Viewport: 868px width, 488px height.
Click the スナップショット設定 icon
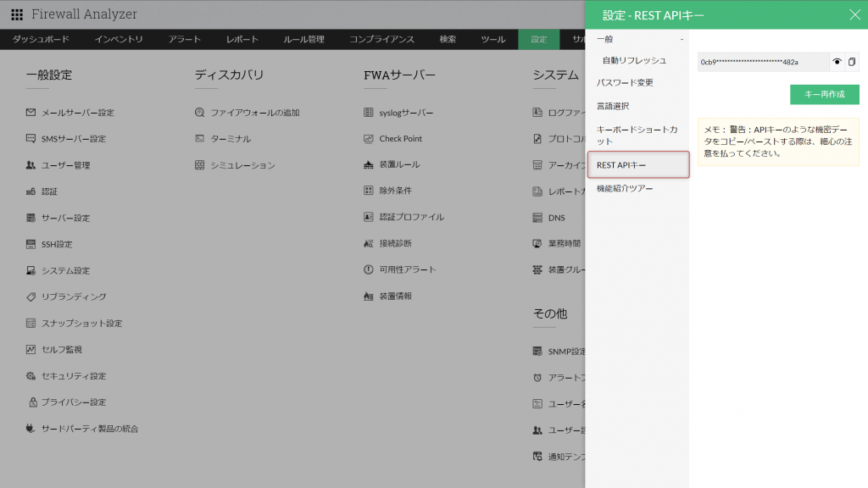click(31, 323)
